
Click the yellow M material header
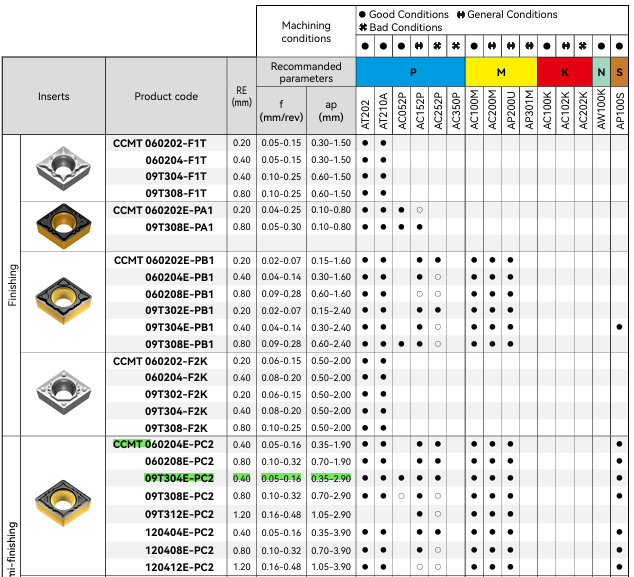501,72
